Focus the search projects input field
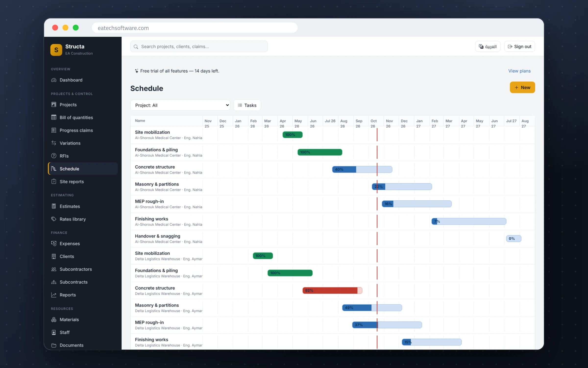The height and width of the screenshot is (368, 588). tap(199, 47)
